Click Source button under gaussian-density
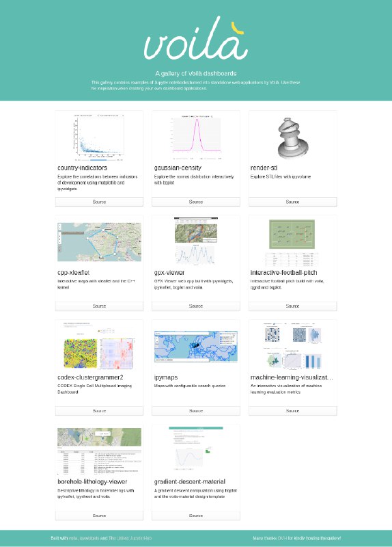 click(x=196, y=202)
